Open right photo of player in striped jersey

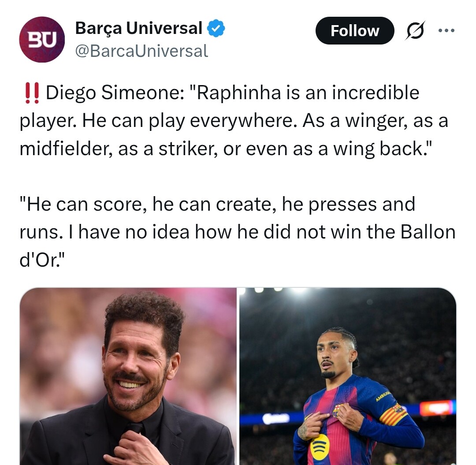pos(348,376)
